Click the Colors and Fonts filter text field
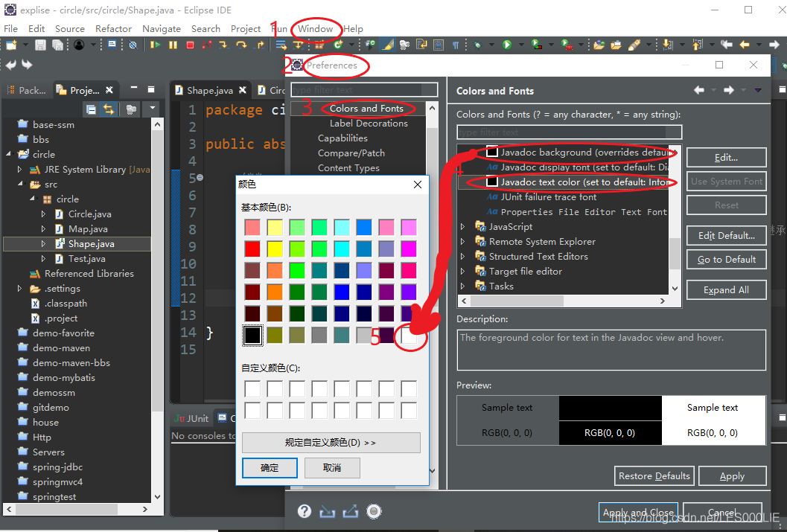787x532 pixels. pos(569,132)
